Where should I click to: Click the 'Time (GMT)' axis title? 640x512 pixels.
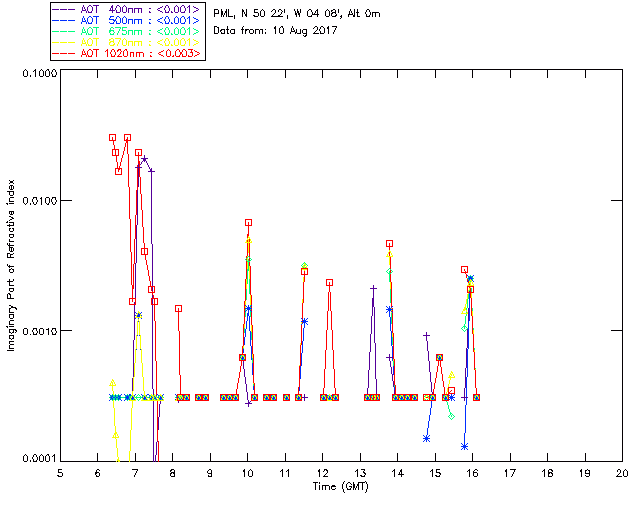[340, 487]
